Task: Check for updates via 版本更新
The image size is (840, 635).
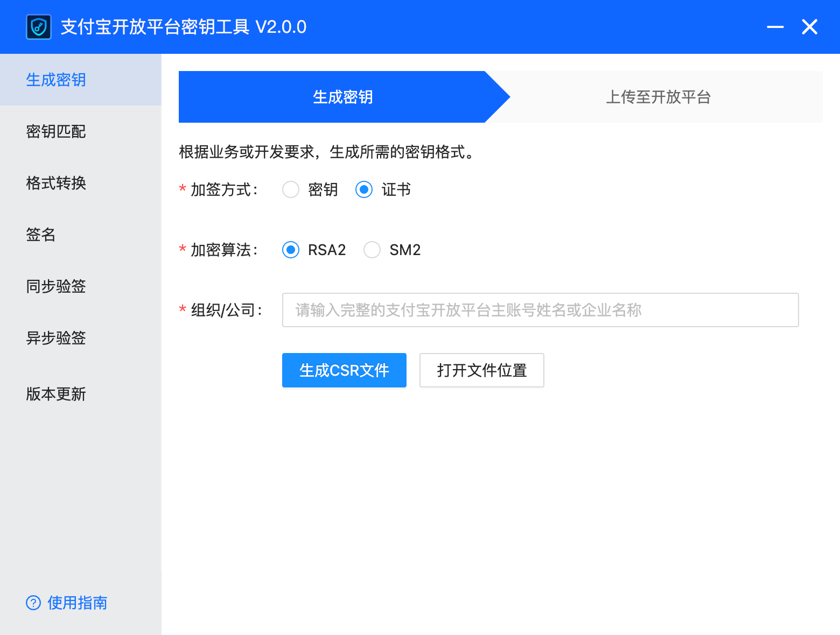Action: click(56, 394)
